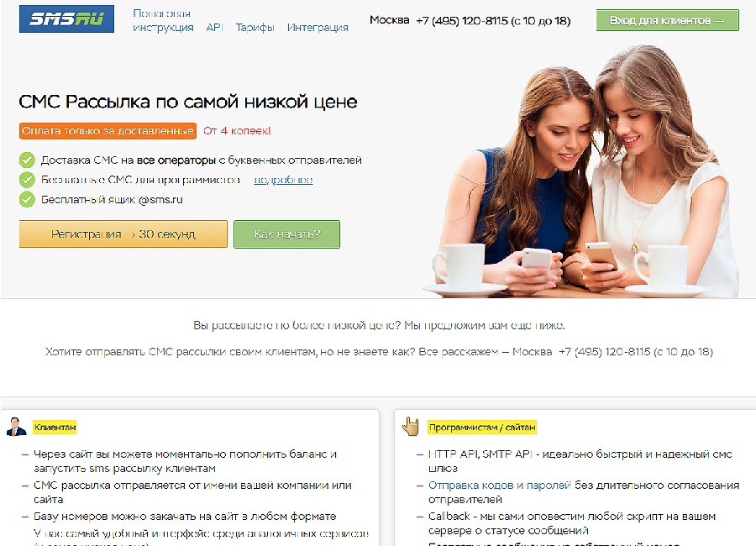Open the Отправка кодов и паролей link
Image resolution: width=756 pixels, height=546 pixels.
click(x=583, y=485)
